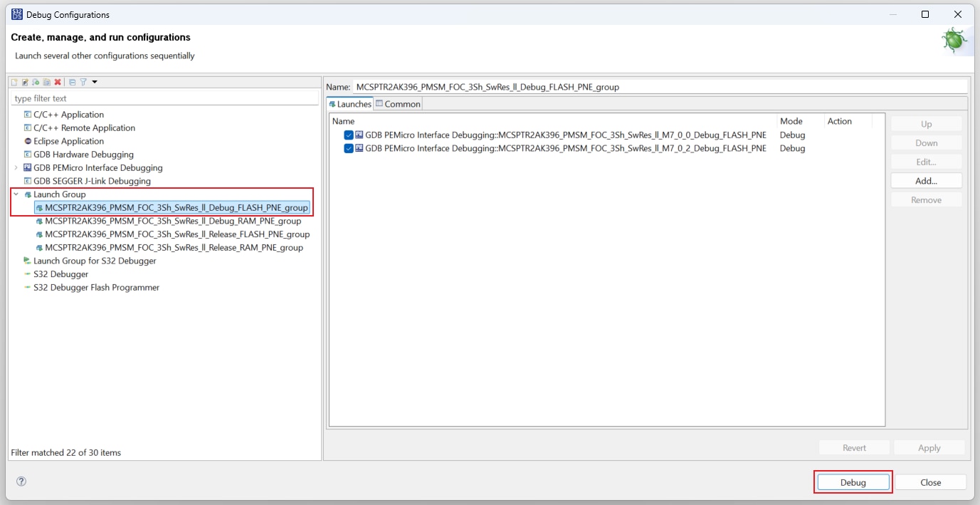This screenshot has width=980, height=505.
Task: Open the help question mark icon
Action: click(x=21, y=481)
